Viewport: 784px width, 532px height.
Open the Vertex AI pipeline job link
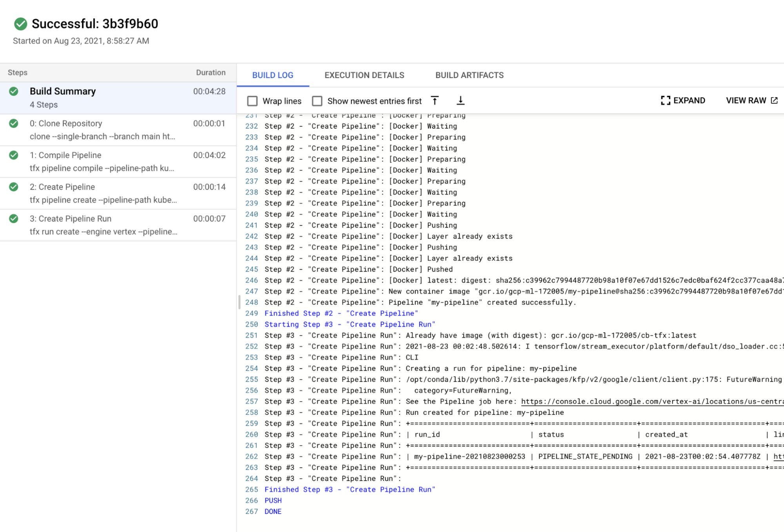click(652, 402)
